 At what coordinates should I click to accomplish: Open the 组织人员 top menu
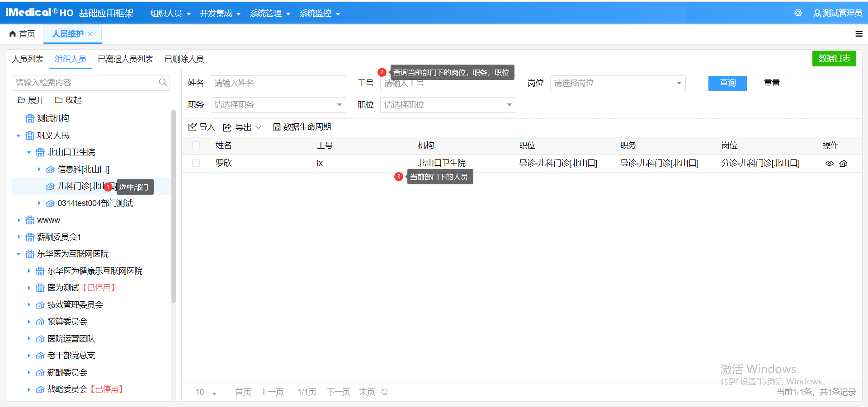pyautogui.click(x=170, y=13)
